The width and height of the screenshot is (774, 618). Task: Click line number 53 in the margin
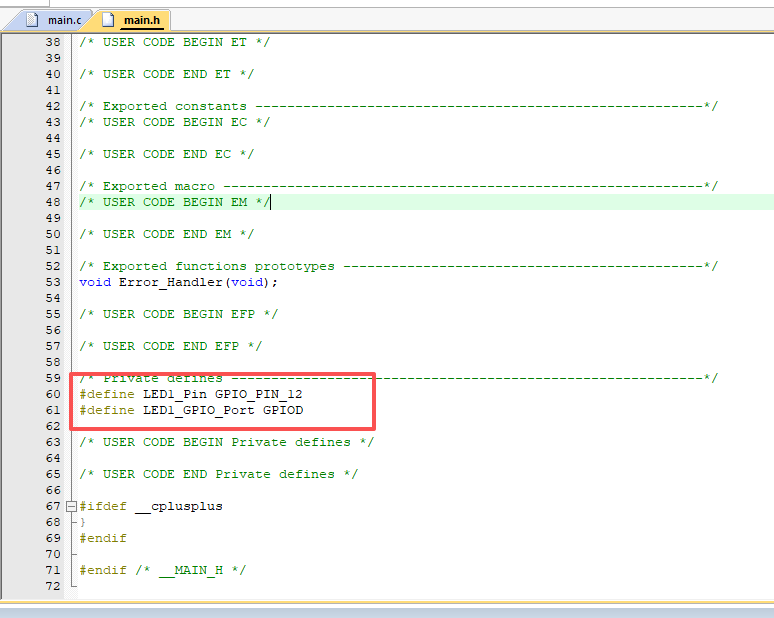52,282
